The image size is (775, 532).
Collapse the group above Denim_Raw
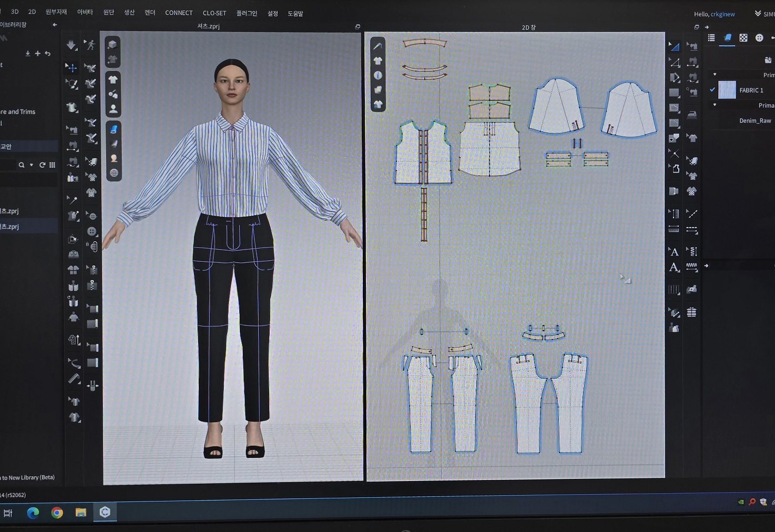click(715, 105)
